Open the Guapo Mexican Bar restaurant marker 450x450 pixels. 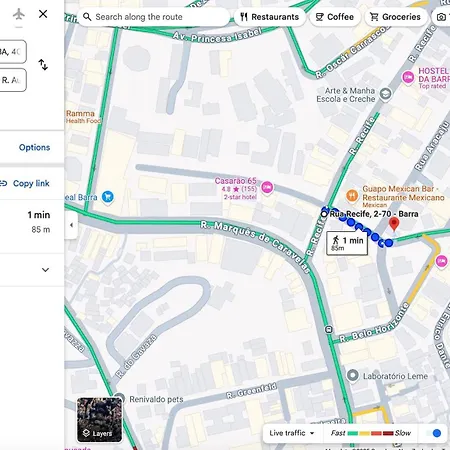tap(352, 196)
